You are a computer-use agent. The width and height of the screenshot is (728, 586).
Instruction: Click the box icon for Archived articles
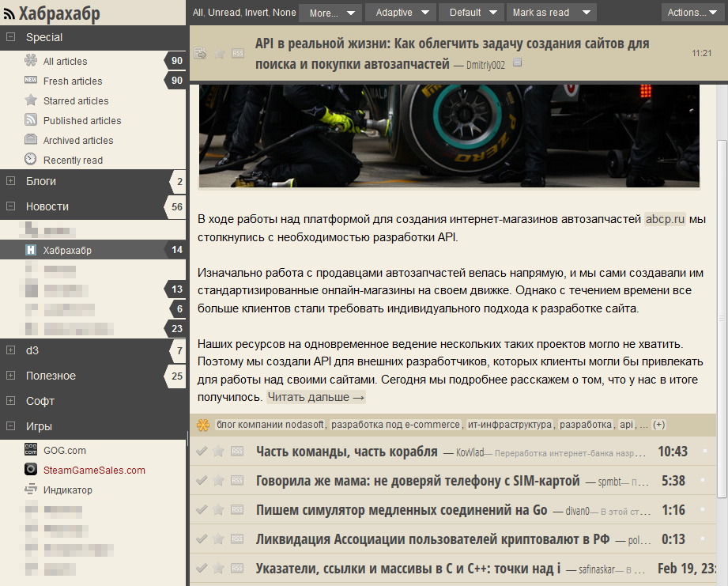coord(31,139)
